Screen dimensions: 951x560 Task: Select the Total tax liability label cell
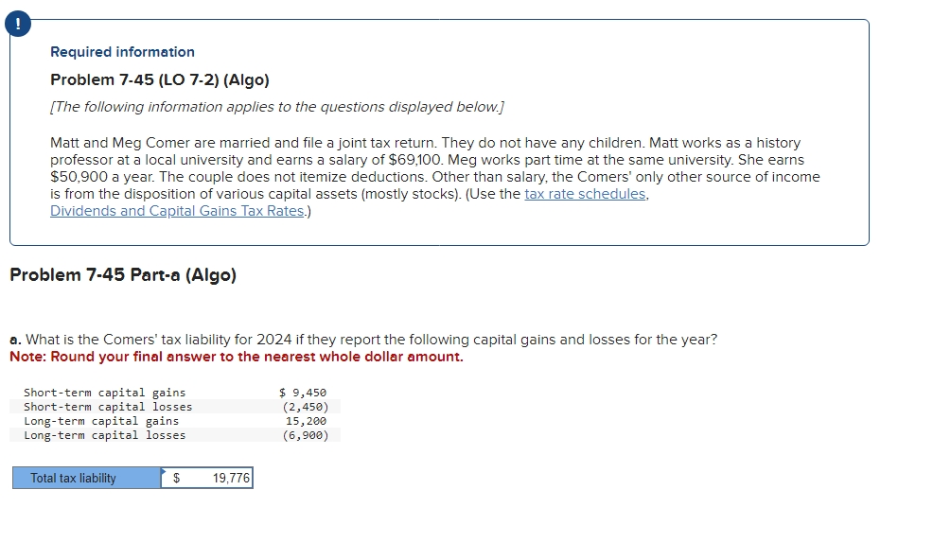pos(87,479)
